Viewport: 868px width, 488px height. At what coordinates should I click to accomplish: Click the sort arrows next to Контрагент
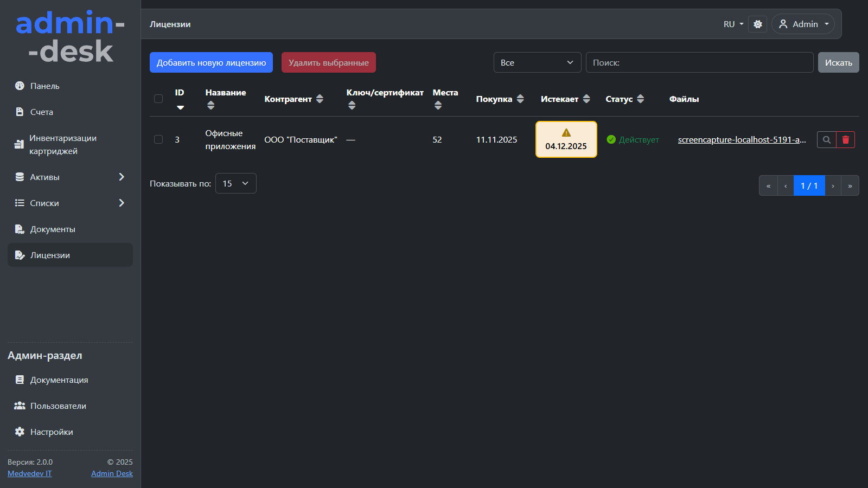pyautogui.click(x=320, y=99)
